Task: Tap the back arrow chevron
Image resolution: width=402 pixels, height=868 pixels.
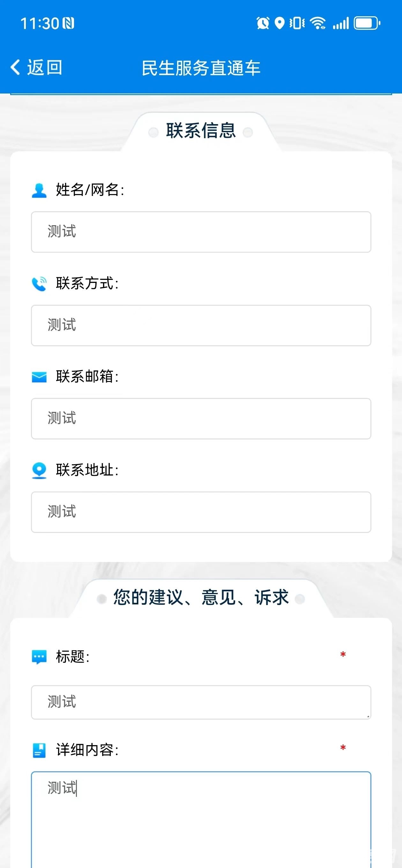Action: coord(15,67)
